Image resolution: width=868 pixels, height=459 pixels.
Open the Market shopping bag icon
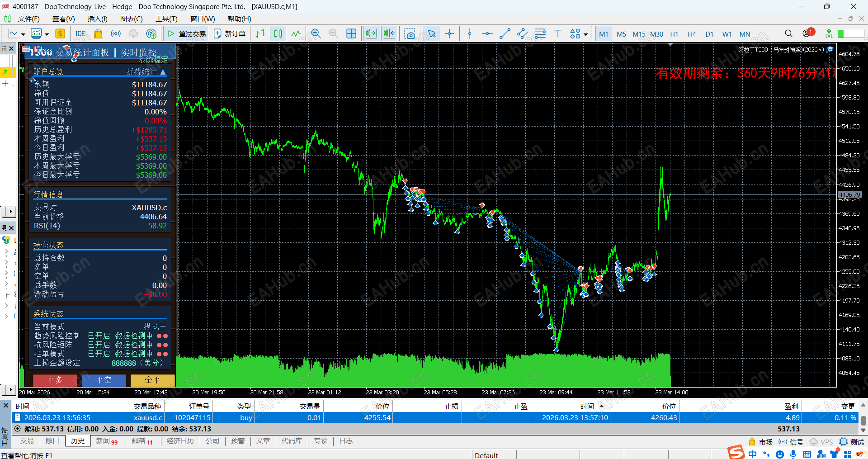point(98,33)
